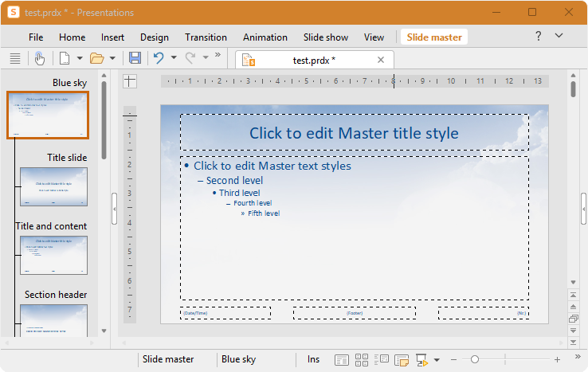The width and height of the screenshot is (588, 372).
Task: Select the slide number placeholder
Action: pos(484,313)
